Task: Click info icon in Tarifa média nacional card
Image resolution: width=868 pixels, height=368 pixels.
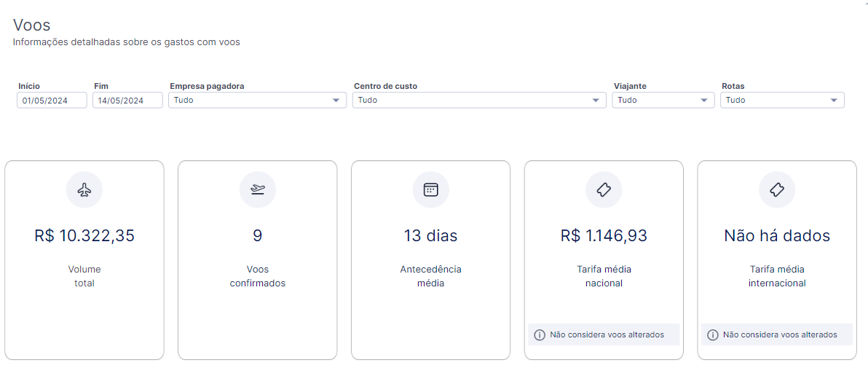Action: click(x=539, y=334)
